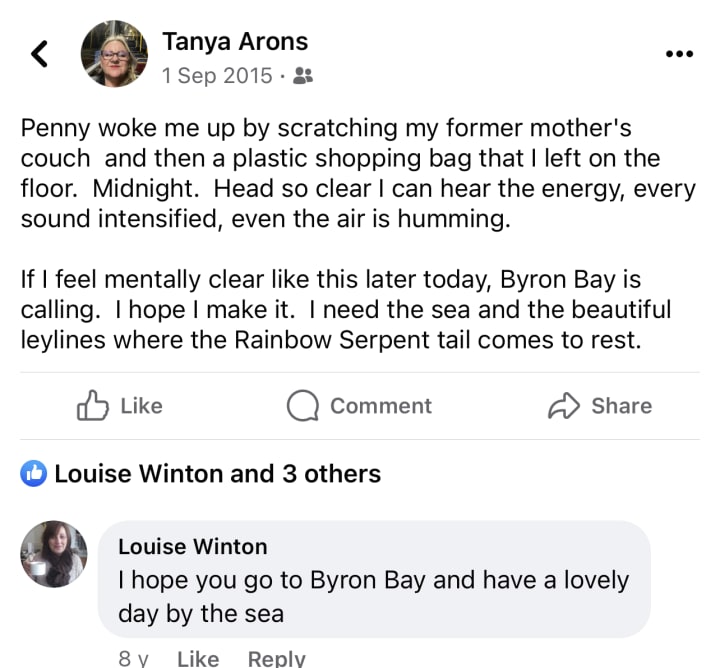
Task: Tap the paragraph about Byron Bay calling
Action: [345, 309]
